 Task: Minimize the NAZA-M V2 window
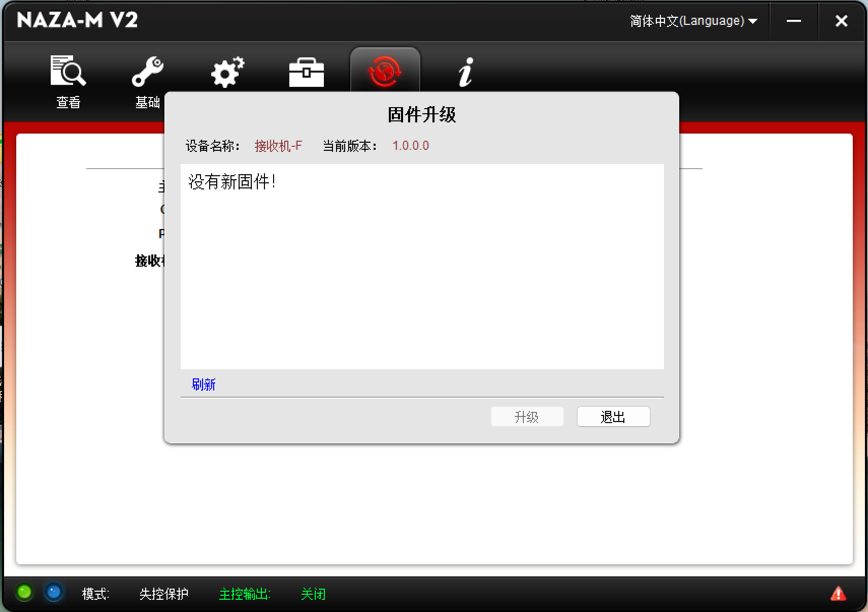pos(794,21)
